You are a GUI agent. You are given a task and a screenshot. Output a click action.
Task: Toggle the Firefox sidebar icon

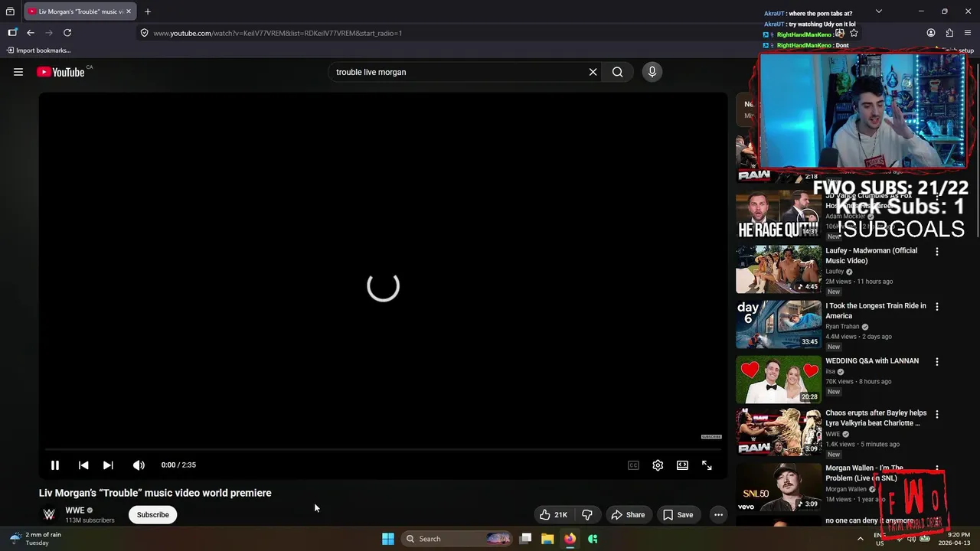pos(12,33)
